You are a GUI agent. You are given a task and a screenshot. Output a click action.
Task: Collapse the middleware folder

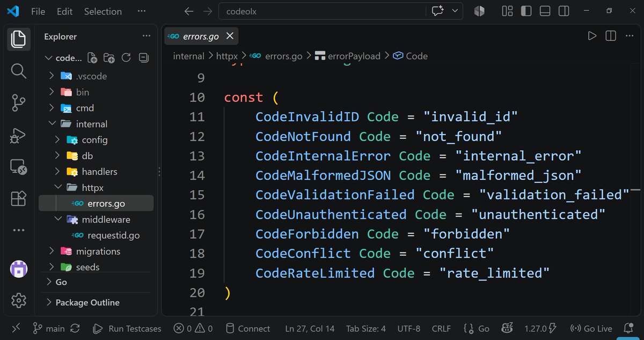(57, 219)
